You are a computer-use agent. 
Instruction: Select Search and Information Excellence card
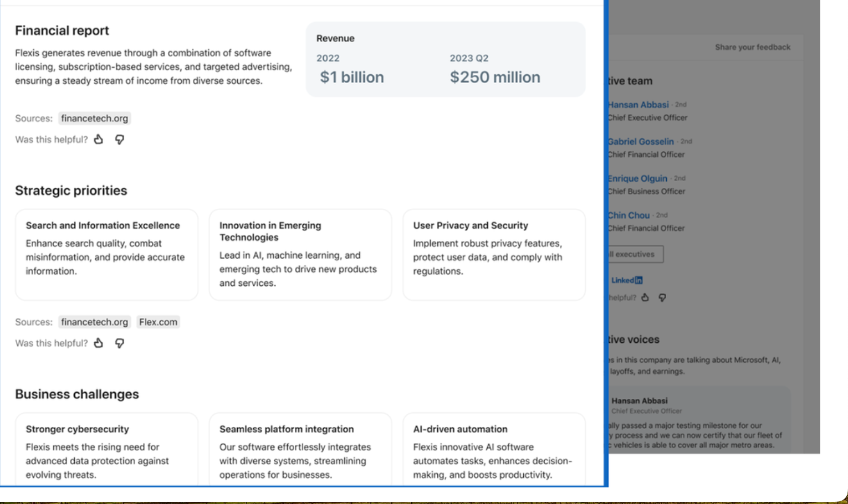click(x=106, y=254)
